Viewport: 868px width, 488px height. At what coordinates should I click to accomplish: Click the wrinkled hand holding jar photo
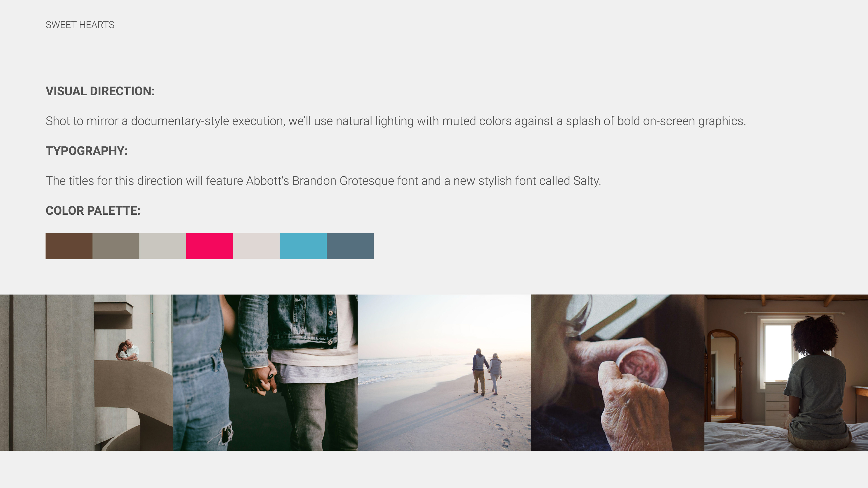click(x=617, y=373)
